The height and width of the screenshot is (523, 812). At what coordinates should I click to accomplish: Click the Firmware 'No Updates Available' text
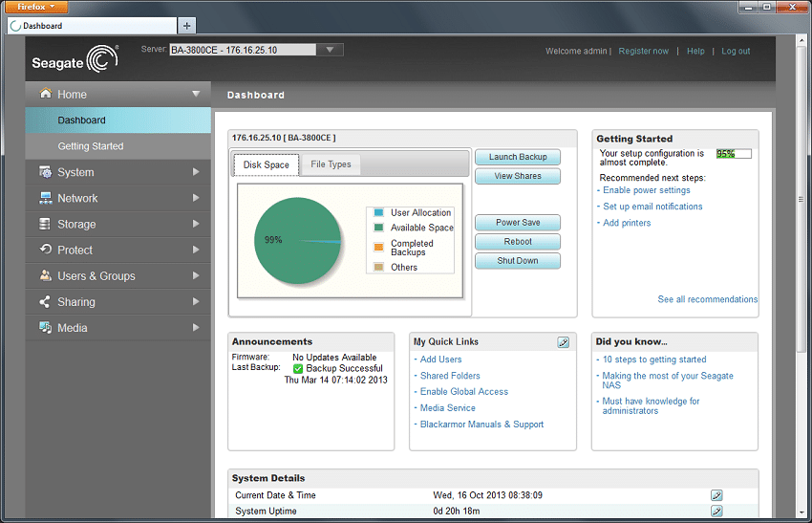[x=334, y=358]
